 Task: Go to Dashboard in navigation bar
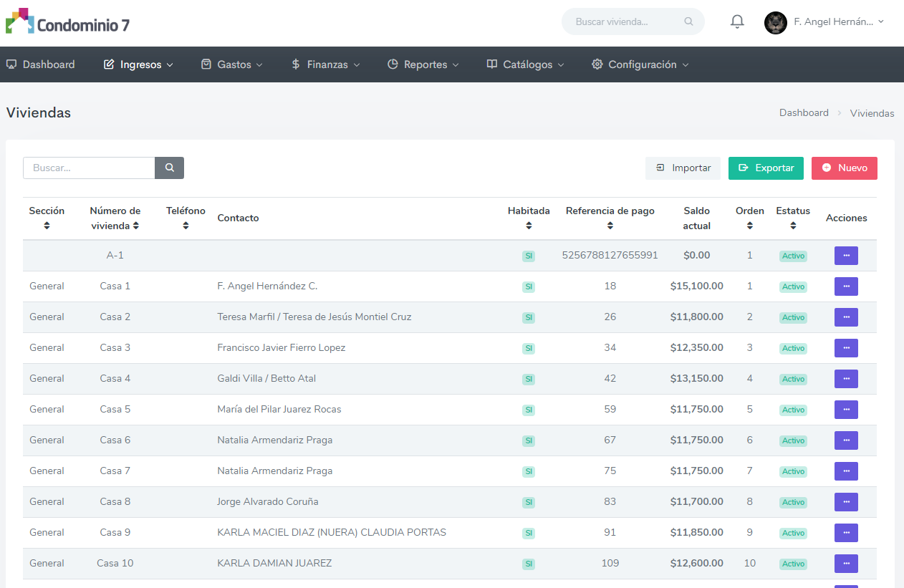coord(41,64)
